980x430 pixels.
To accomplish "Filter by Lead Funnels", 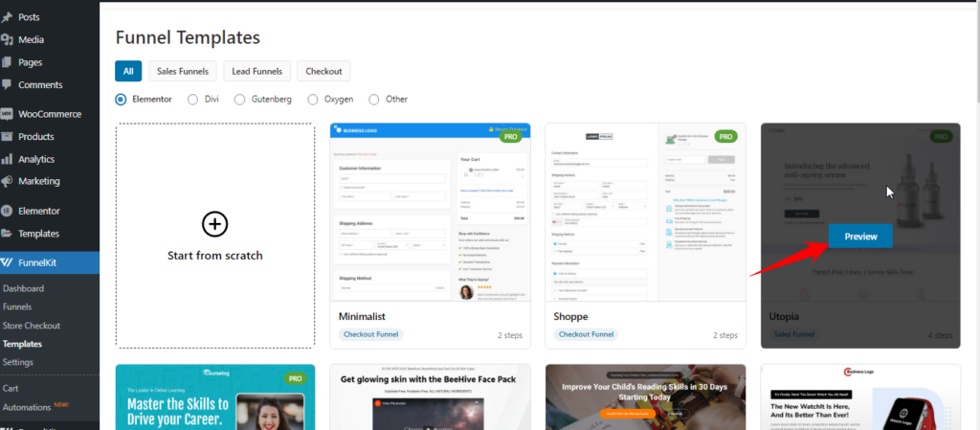I will point(256,71).
